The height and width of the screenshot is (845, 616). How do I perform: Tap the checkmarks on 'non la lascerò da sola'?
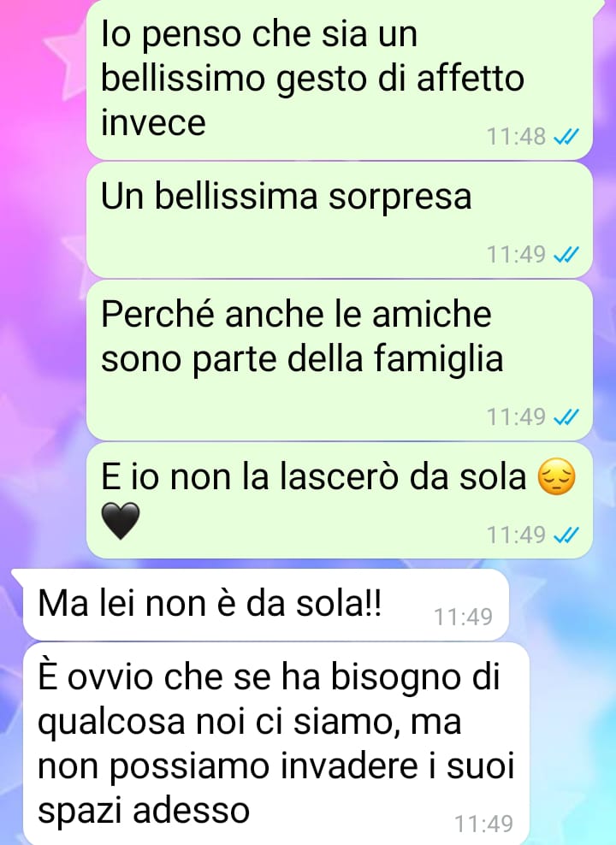pyautogui.click(x=566, y=535)
